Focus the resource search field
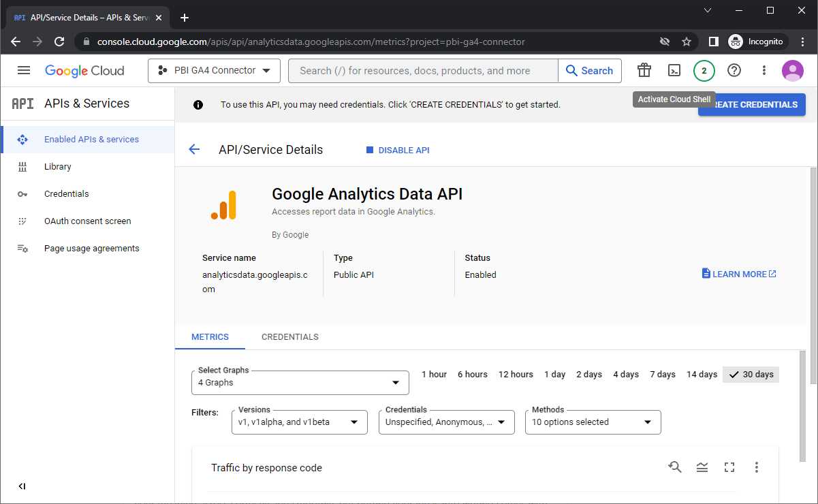Screen dimensions: 818x504 422,71
